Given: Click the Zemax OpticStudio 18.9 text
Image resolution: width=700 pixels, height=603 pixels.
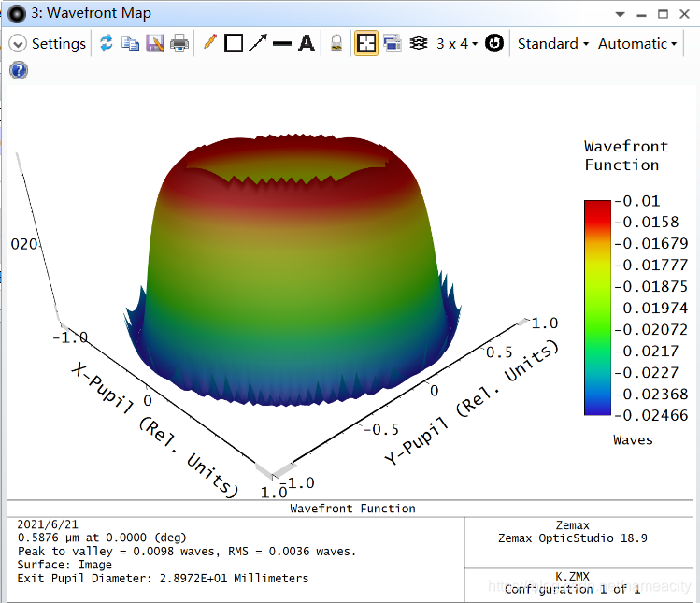Looking at the screenshot, I should click(x=573, y=538).
